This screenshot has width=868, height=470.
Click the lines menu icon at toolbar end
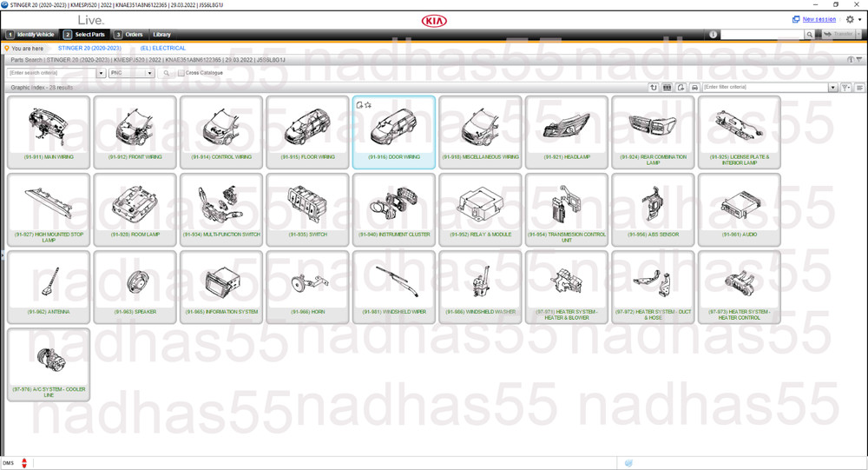click(859, 88)
